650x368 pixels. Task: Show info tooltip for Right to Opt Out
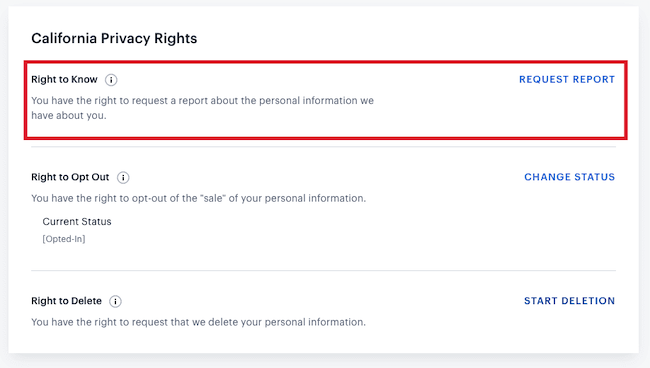[123, 177]
